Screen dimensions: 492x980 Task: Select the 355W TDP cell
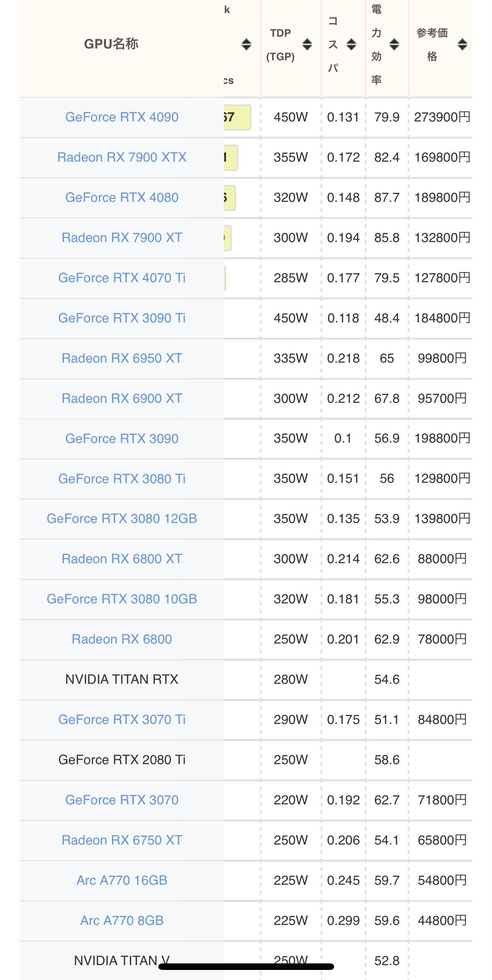click(x=291, y=157)
